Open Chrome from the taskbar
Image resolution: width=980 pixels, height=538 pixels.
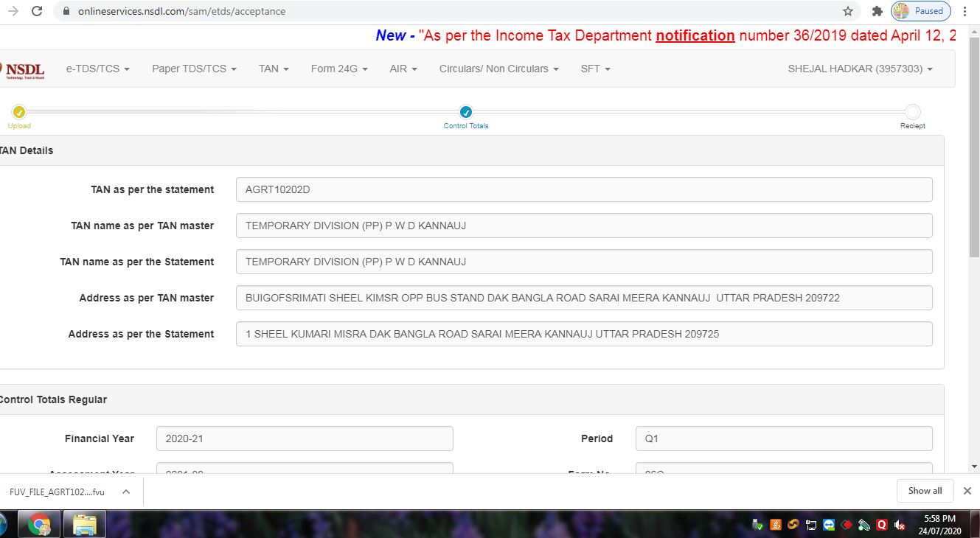pyautogui.click(x=39, y=525)
